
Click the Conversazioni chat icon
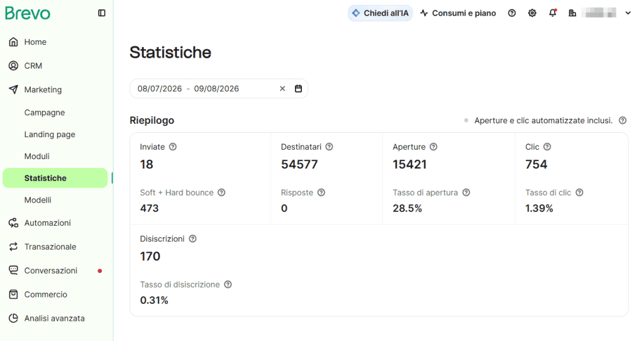14,271
